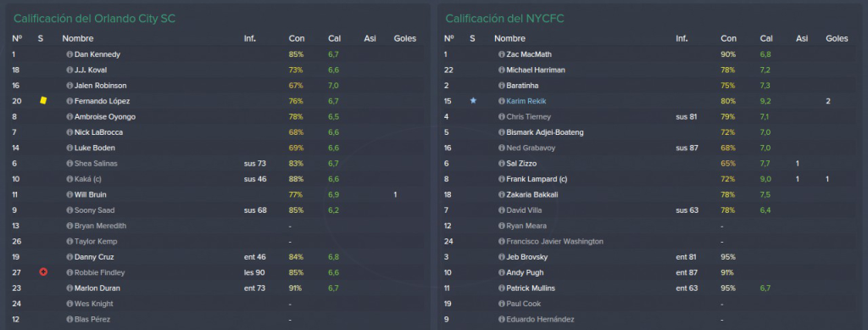Sort Orlando City table by Cal column
868x330 pixels.
pos(334,39)
